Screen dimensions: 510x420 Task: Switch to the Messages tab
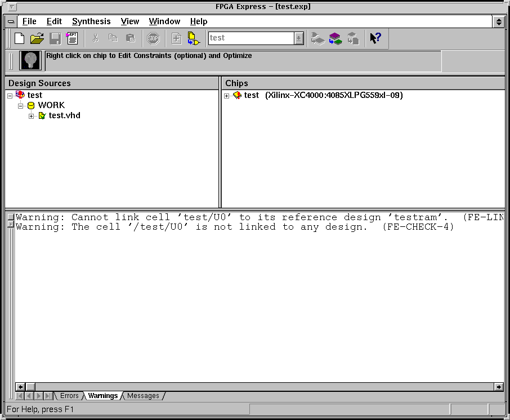[x=143, y=396]
